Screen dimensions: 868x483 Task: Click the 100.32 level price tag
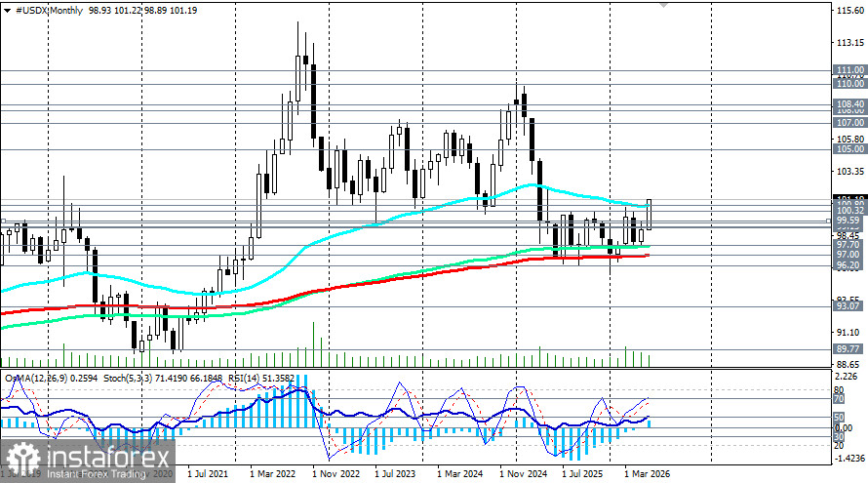849,211
